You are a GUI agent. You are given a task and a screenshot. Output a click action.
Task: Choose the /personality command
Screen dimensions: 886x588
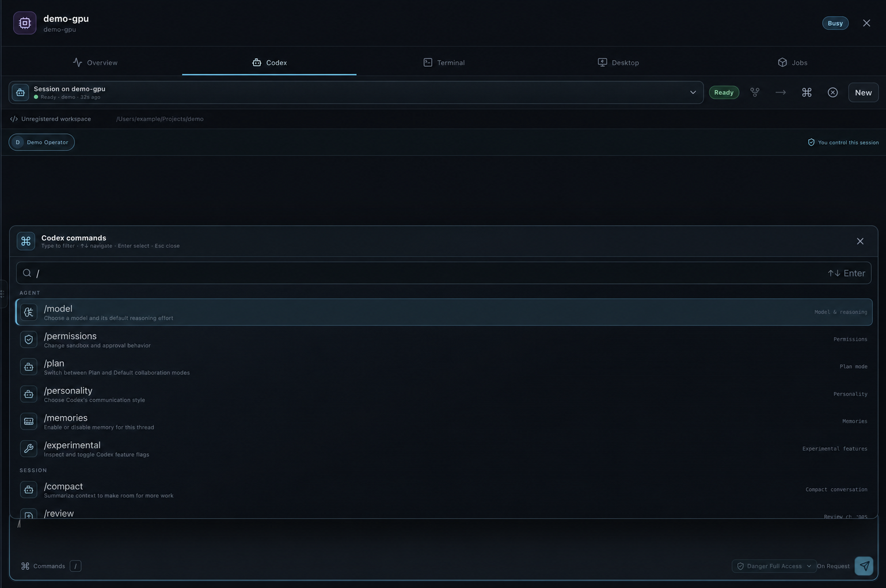click(444, 394)
